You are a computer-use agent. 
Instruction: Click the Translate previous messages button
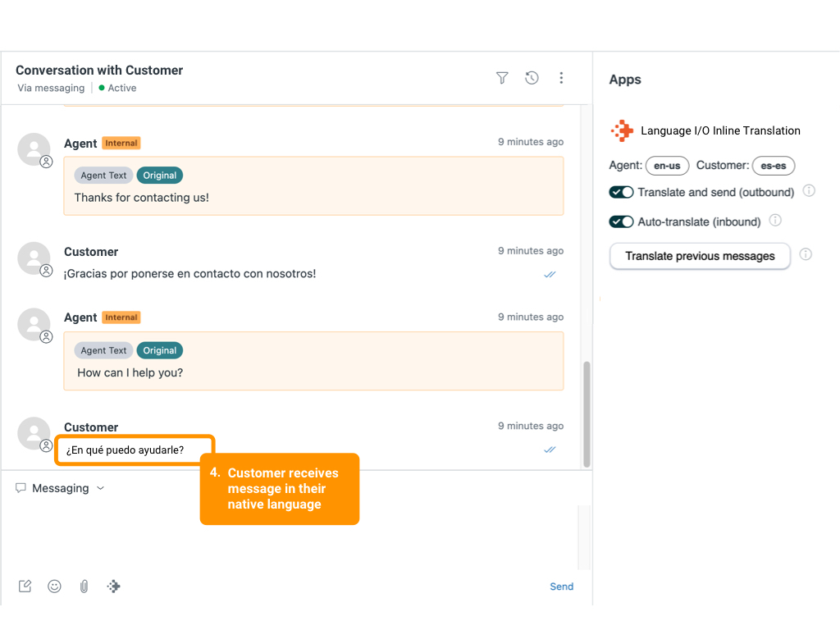click(699, 256)
